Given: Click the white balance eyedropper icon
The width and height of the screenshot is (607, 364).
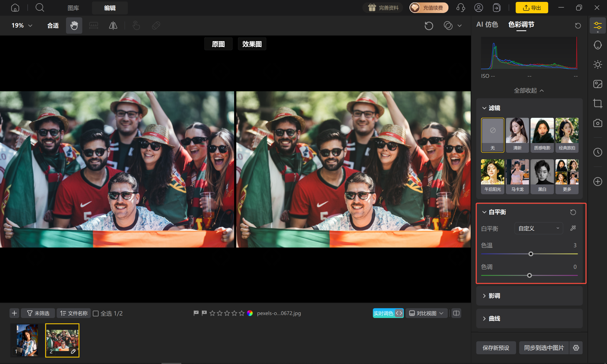Looking at the screenshot, I should (573, 228).
